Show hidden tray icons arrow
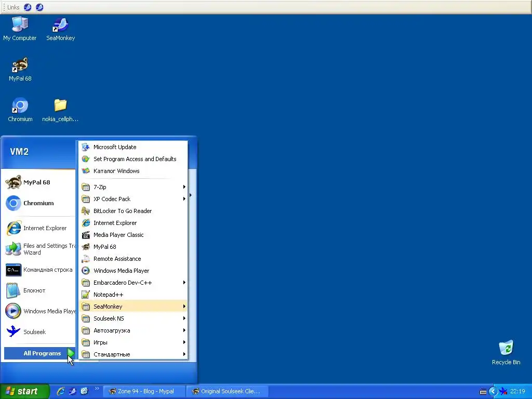This screenshot has height=399, width=532. 493,392
